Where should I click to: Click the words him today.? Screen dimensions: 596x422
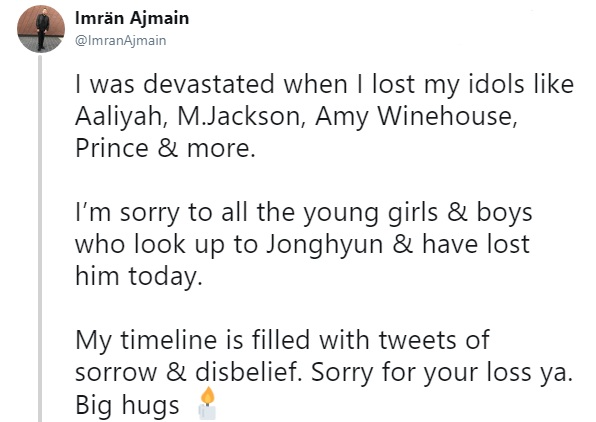click(139, 276)
